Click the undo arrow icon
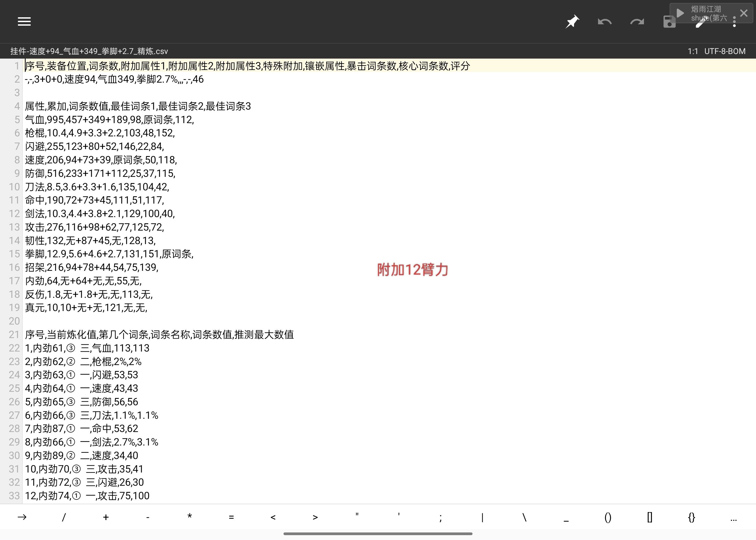 [605, 22]
